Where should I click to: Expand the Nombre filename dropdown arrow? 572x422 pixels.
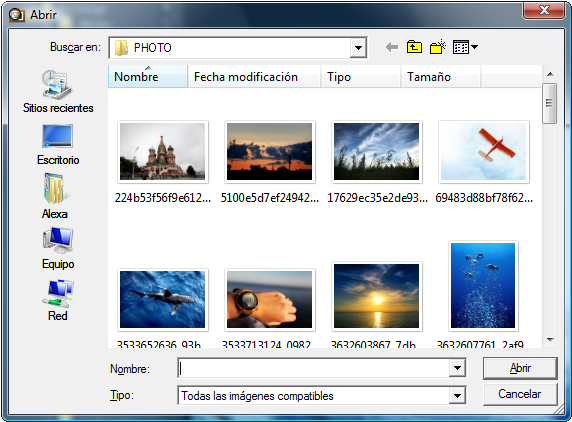click(x=457, y=368)
